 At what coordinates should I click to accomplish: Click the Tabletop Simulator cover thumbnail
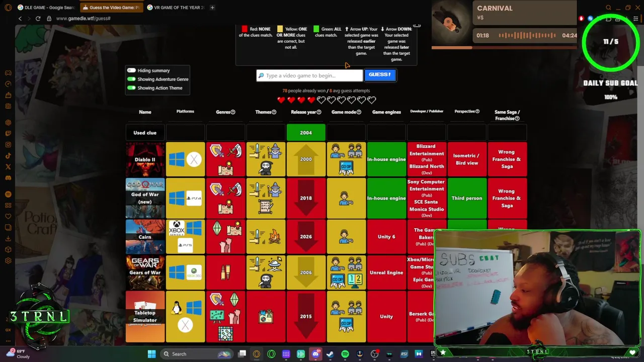(x=145, y=316)
